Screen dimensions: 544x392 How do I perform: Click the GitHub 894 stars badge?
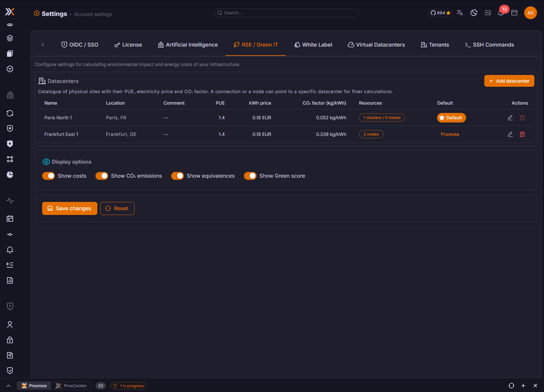pyautogui.click(x=440, y=13)
